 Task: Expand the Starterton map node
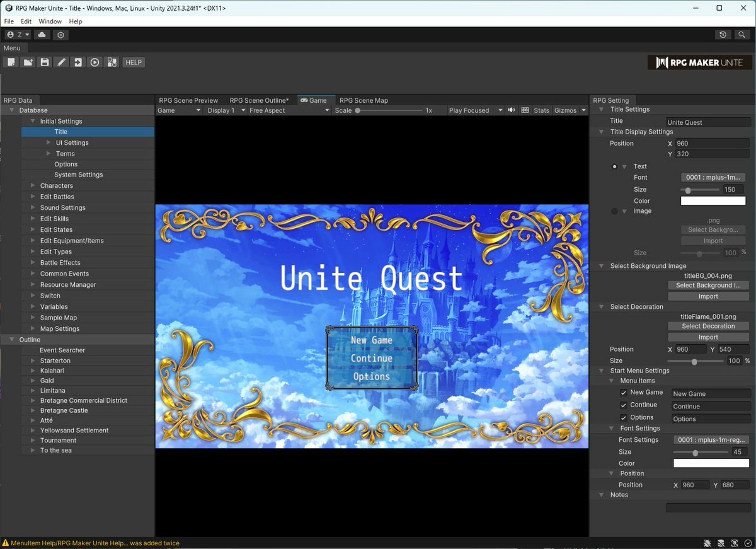pos(33,361)
